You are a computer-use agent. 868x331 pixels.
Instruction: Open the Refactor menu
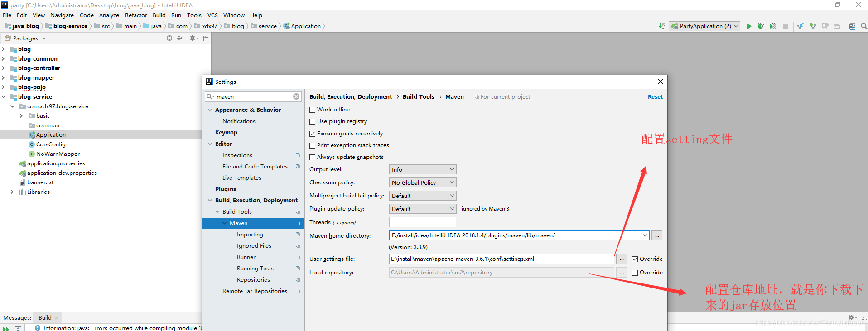(136, 15)
